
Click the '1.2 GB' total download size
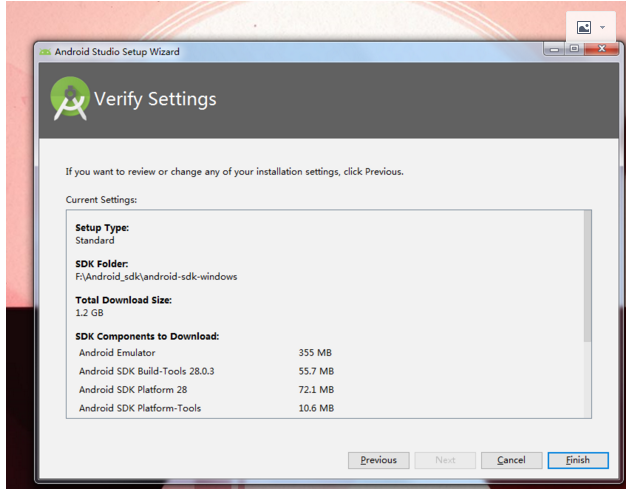pos(89,313)
